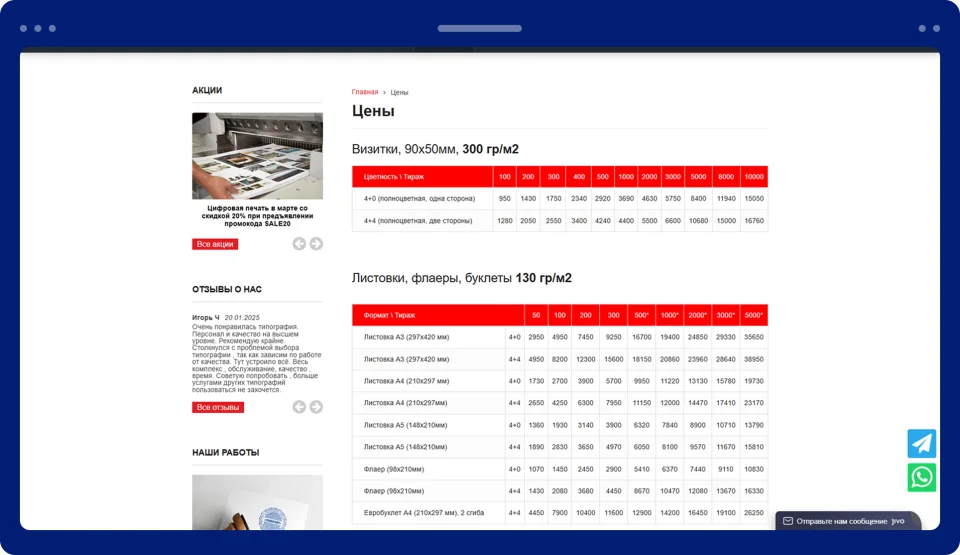
Task: Select price 950 in the business cards table
Action: tap(504, 198)
